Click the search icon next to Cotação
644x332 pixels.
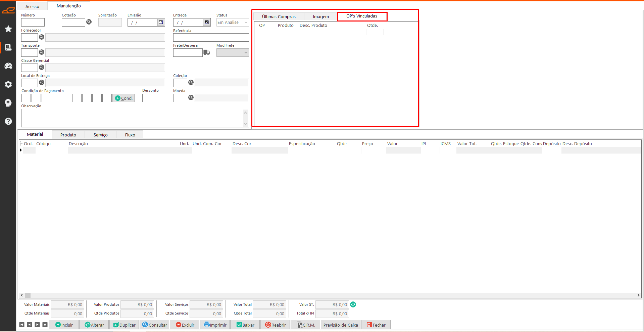(x=89, y=22)
